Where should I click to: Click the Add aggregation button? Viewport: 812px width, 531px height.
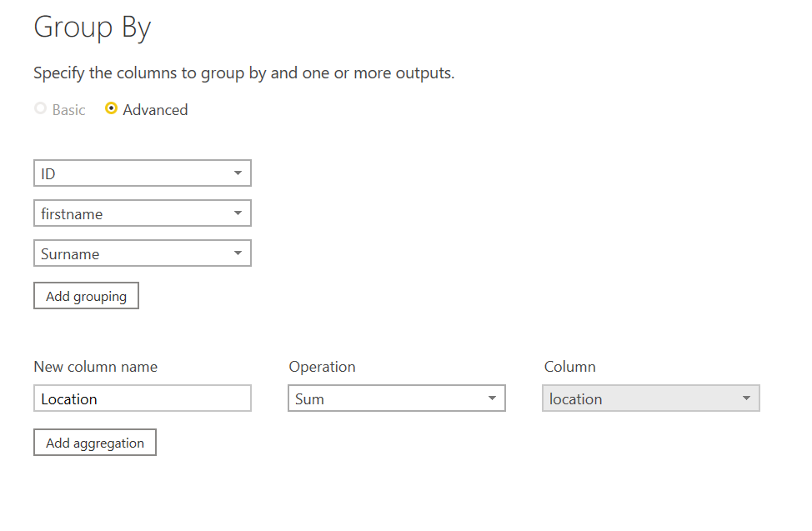coord(95,443)
